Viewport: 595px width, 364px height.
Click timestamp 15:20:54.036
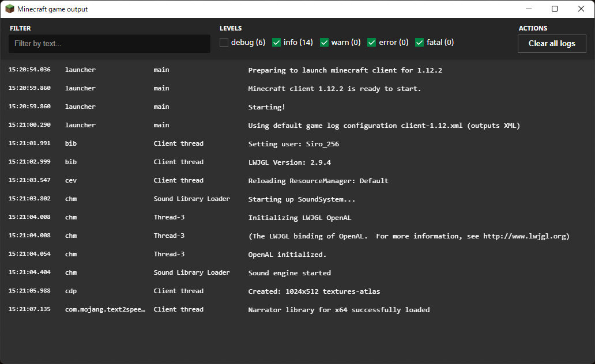pos(29,70)
